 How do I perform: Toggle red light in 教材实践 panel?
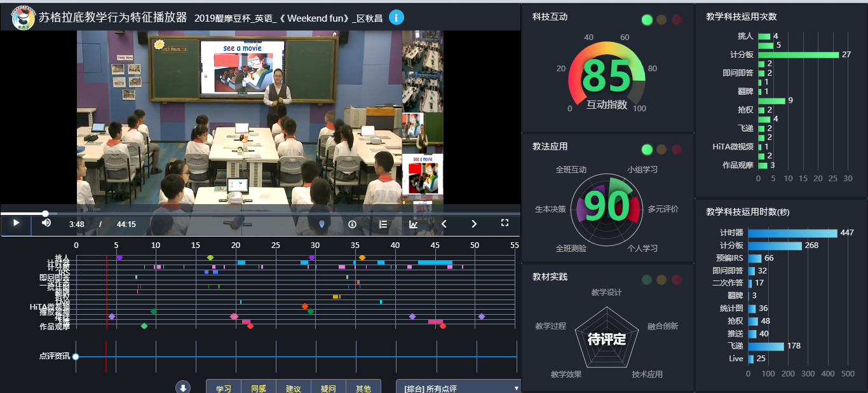pos(677,280)
